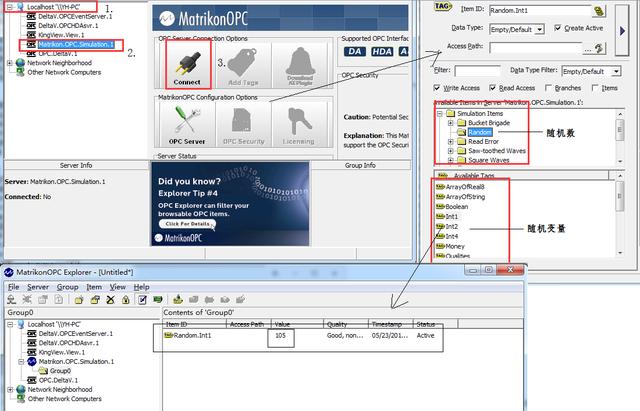
Task: Select the Boolean tag in Available Tags
Action: (456, 207)
